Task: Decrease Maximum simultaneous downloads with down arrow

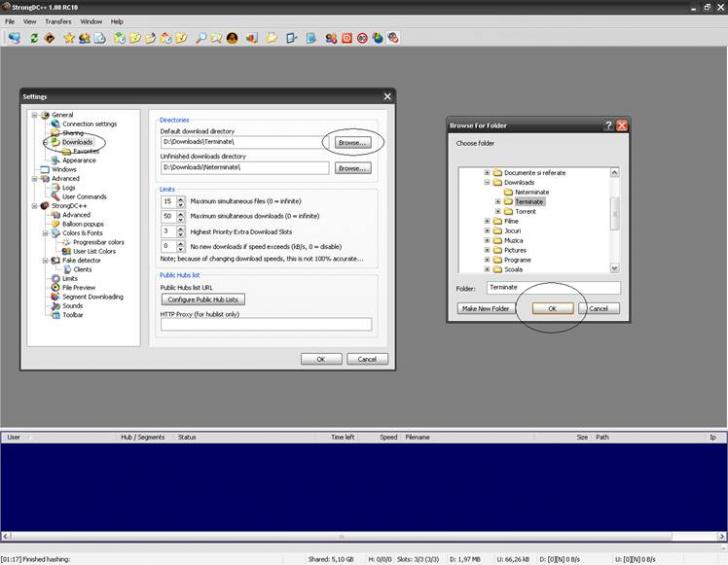Action: pos(180,219)
